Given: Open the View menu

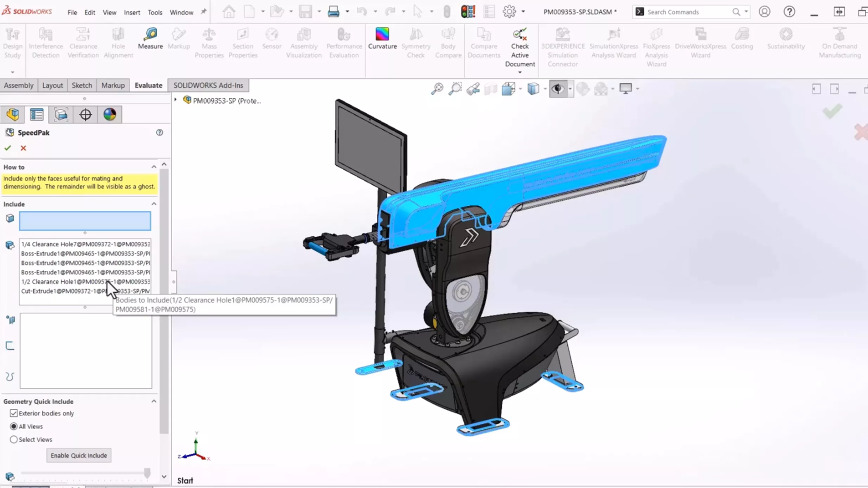Looking at the screenshot, I should pyautogui.click(x=109, y=12).
